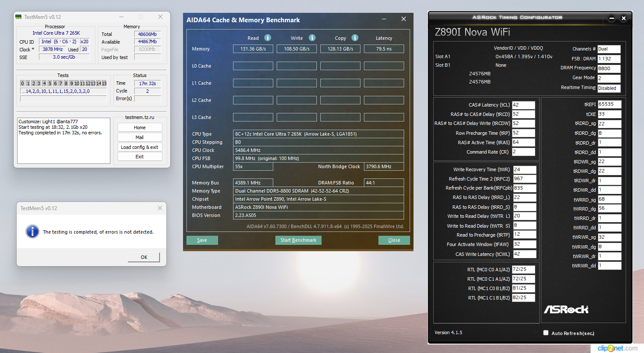Select the Motherboard field in AIDA64
The image size is (644, 353).
coord(319,207)
